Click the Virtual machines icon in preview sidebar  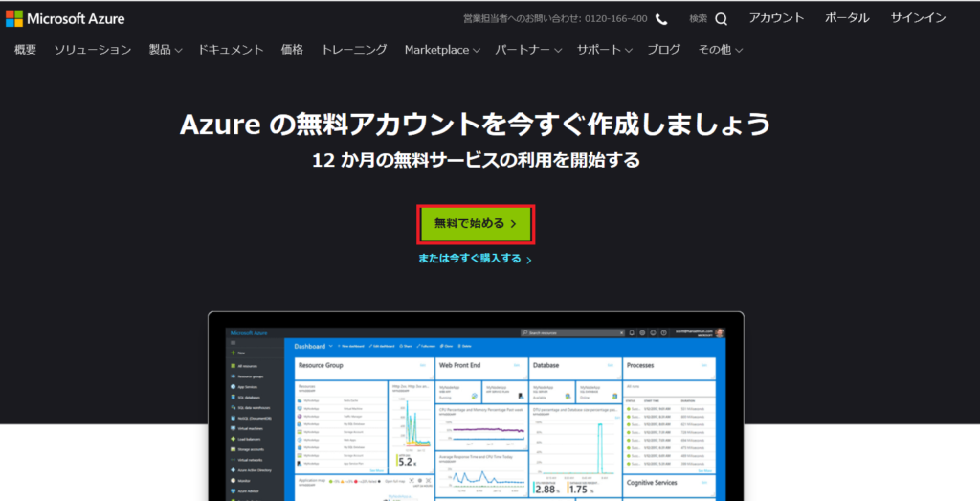tap(234, 428)
